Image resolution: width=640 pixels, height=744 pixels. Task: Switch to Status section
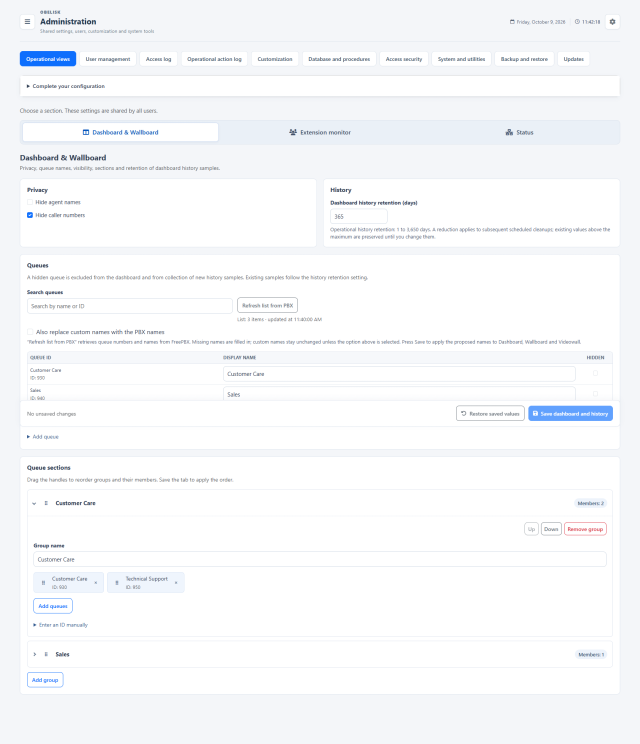[x=519, y=132]
